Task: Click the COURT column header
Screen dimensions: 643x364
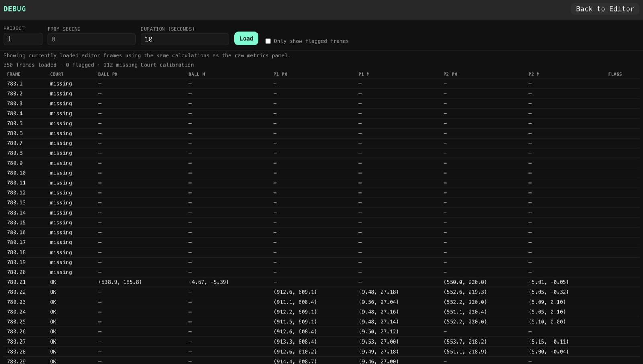Action: 57,74
